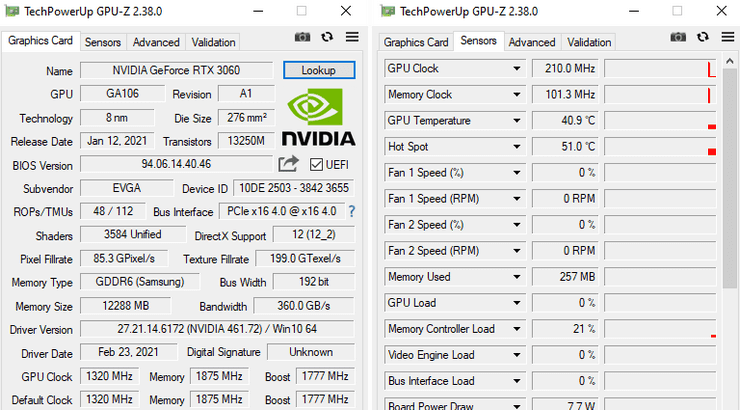Viewport: 740px width, 410px height.
Task: Click refresh icon in Sensors window
Action: pos(703,37)
